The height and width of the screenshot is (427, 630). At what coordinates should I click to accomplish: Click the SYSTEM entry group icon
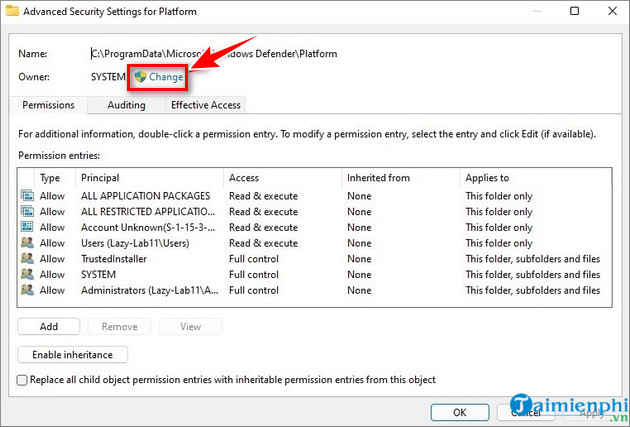coord(27,274)
